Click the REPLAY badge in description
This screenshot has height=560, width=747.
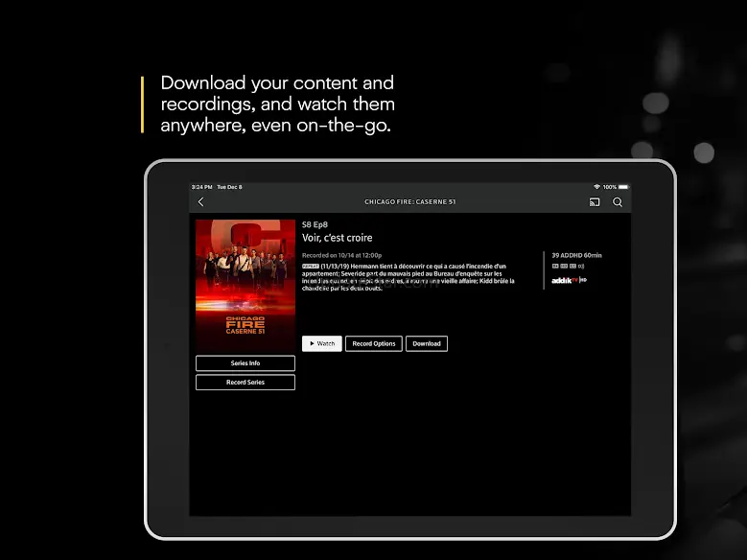[x=311, y=267]
